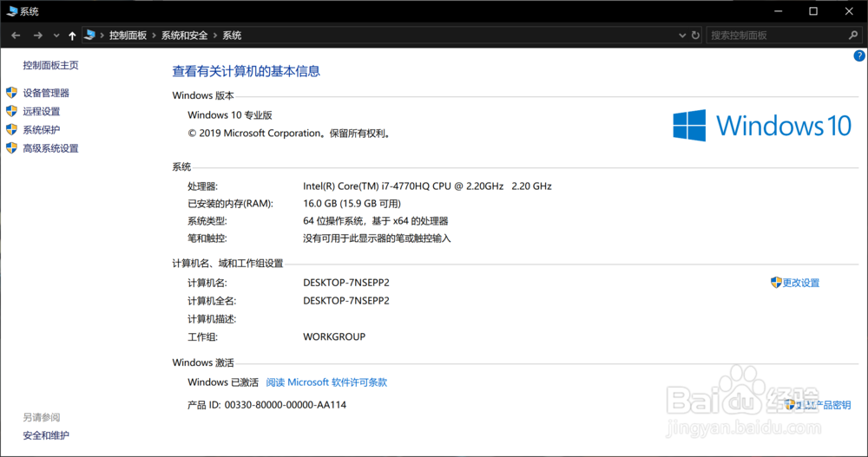
Task: Open 系统保护 link
Action: pyautogui.click(x=41, y=130)
